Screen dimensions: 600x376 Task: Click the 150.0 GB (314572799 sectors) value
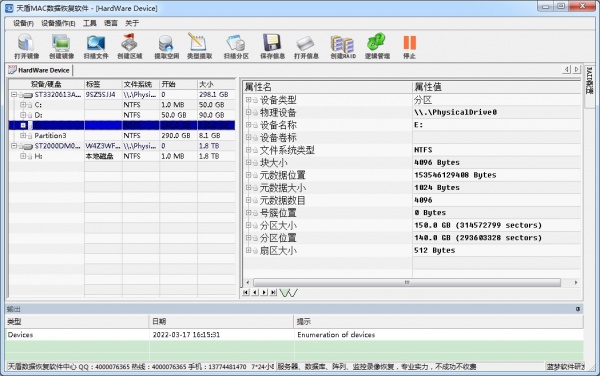(478, 225)
